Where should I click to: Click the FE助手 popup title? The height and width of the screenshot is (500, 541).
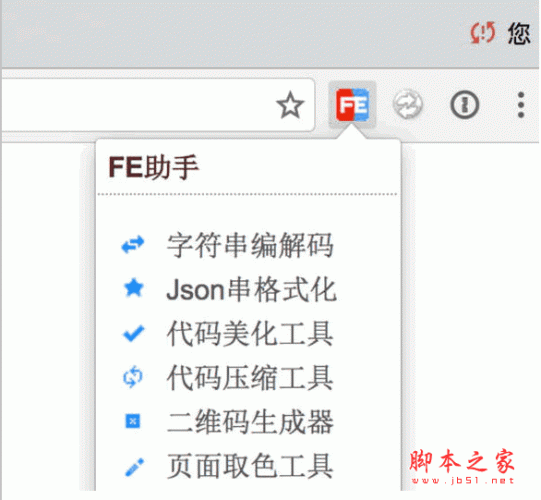[154, 167]
